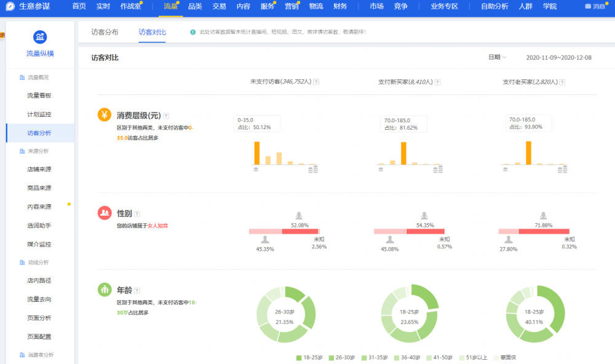Click help icon next to 年龄
Screen dimensions: 615x364
[137, 290]
